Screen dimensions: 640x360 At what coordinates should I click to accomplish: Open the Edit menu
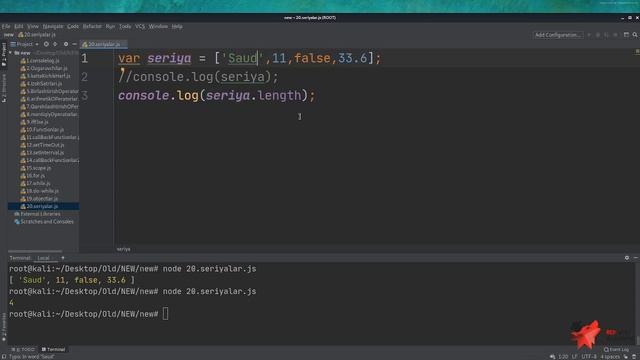click(19, 26)
